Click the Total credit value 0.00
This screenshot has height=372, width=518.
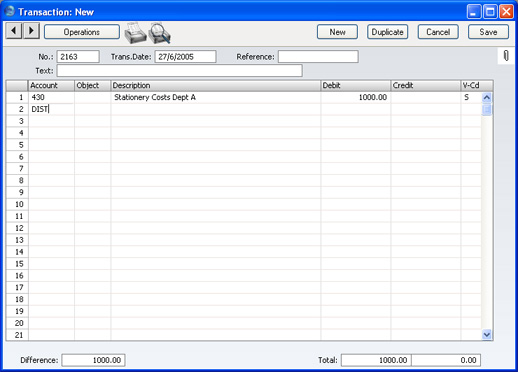(446, 360)
